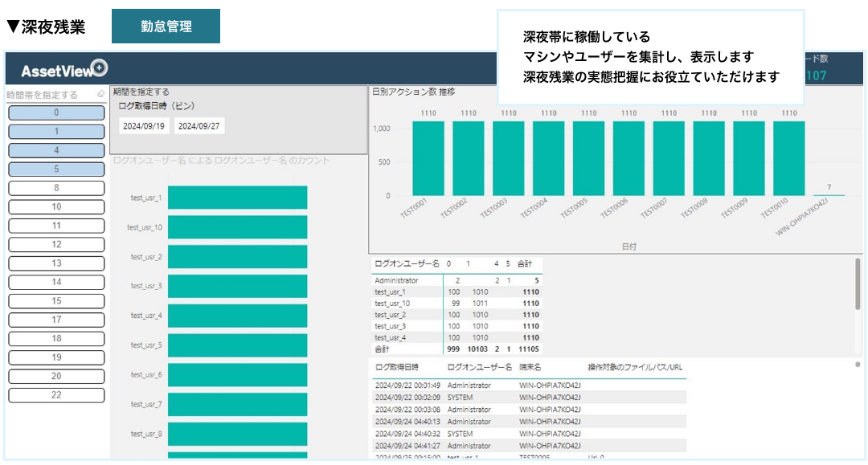Viewport: 868px width, 465px height.
Task: Select the test_usr_1 horizontal bar
Action: coord(237,198)
